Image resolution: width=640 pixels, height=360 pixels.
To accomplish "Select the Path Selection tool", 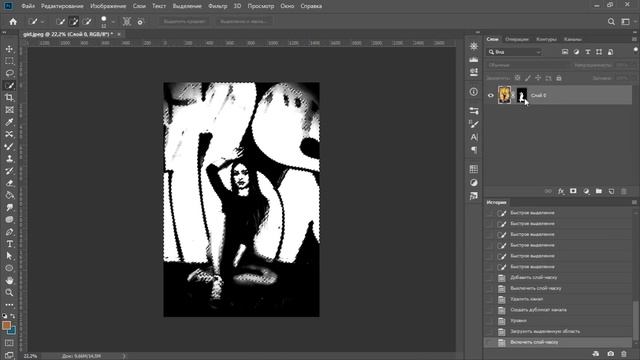I will coord(9,256).
